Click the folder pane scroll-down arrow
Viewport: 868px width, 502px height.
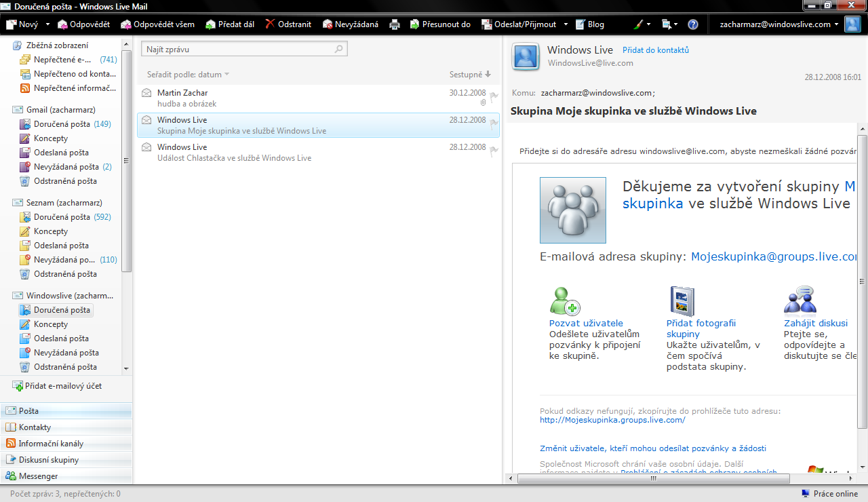(x=127, y=368)
